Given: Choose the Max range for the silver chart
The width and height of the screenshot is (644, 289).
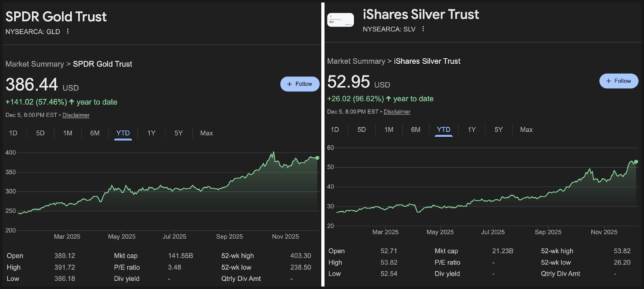Looking at the screenshot, I should pos(527,130).
